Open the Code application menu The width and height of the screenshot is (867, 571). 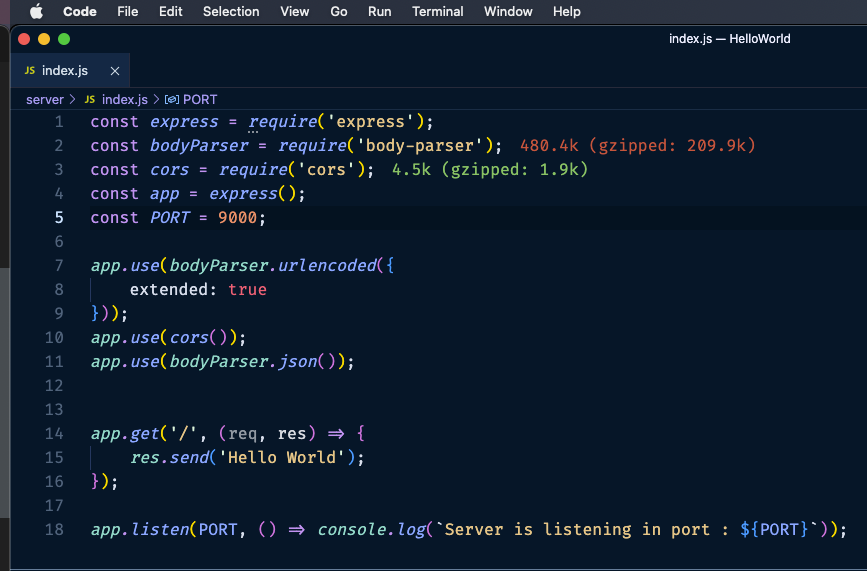coord(80,12)
